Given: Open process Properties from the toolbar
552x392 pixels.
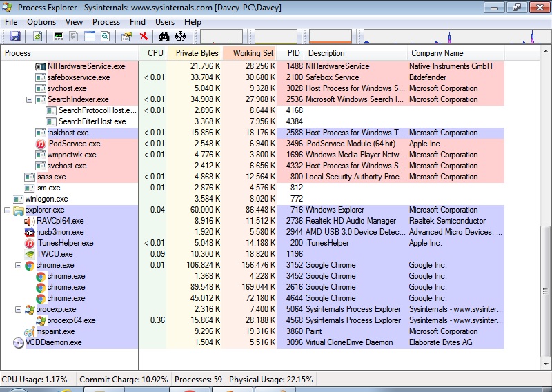Looking at the screenshot, I should (127, 37).
